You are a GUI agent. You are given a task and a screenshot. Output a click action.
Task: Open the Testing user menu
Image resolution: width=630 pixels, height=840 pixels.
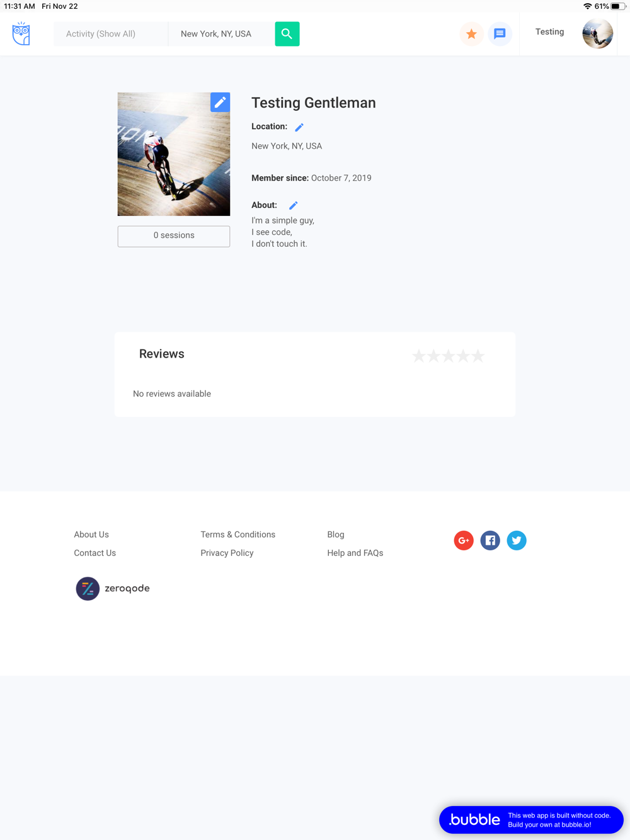tap(550, 32)
